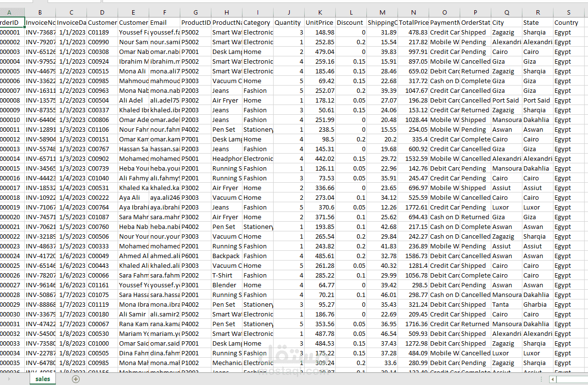
Task: Click customer name cell Hassan Sa
Action: click(x=133, y=149)
